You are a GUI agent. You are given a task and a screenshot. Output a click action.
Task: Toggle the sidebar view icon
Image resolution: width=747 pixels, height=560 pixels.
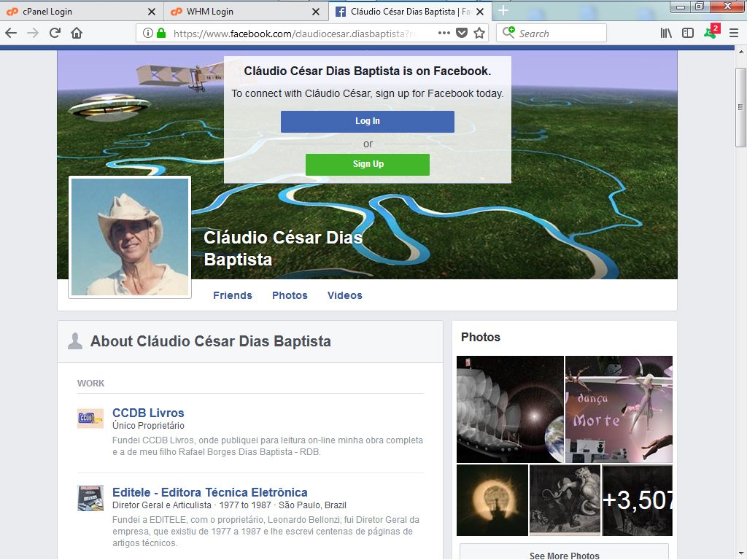coord(687,33)
